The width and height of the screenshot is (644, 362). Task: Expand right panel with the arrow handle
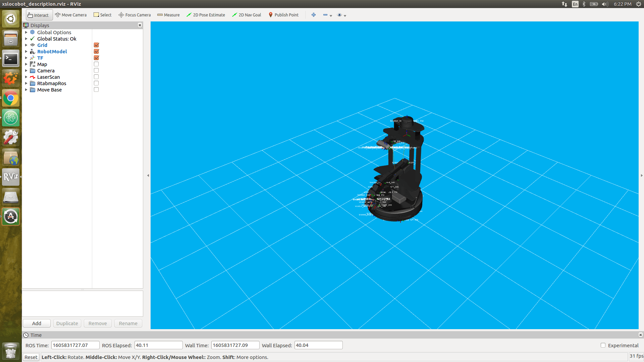coord(641,175)
